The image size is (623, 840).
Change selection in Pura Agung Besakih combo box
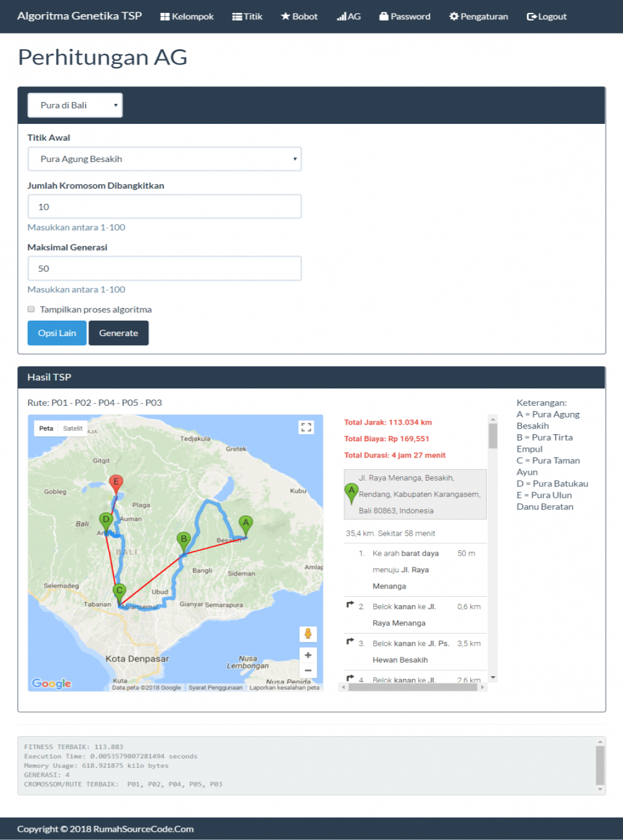[164, 159]
